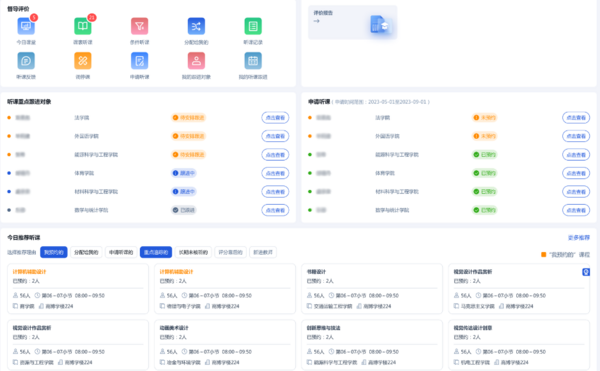The image size is (600, 371).
Task: Open the green book icon with red badge
Action: (83, 26)
